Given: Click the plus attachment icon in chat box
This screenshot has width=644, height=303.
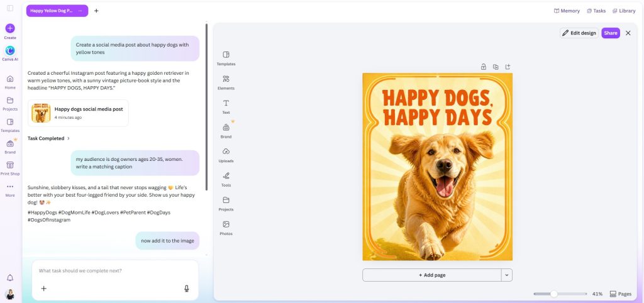Looking at the screenshot, I should point(44,289).
